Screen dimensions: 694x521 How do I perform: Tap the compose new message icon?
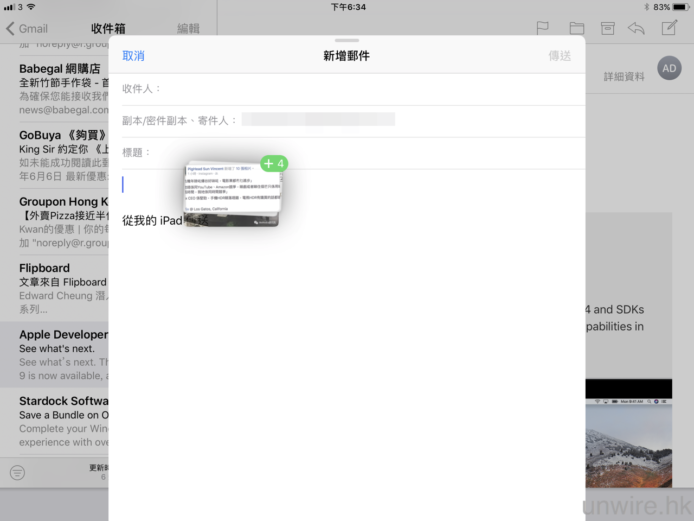[x=669, y=28]
